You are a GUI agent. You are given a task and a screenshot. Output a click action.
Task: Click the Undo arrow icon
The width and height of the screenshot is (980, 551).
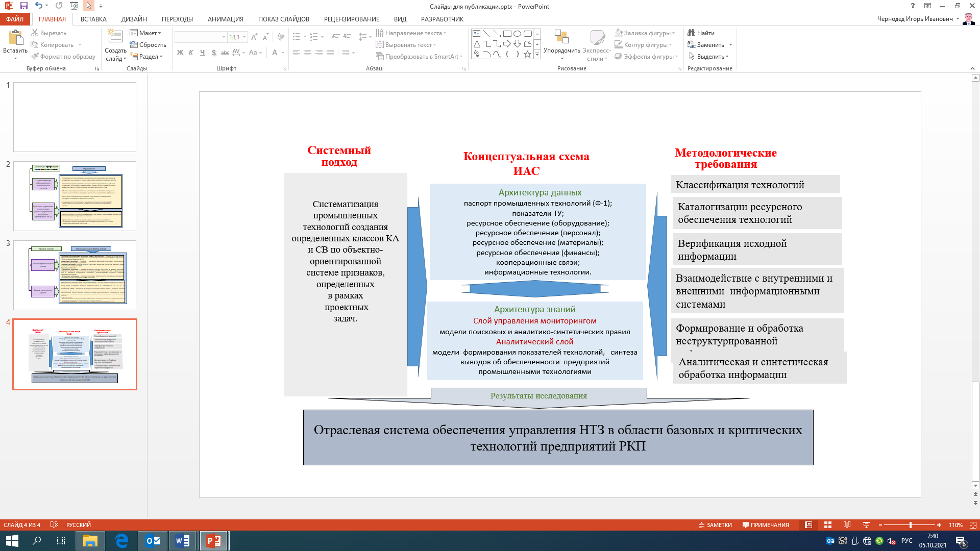pos(39,6)
